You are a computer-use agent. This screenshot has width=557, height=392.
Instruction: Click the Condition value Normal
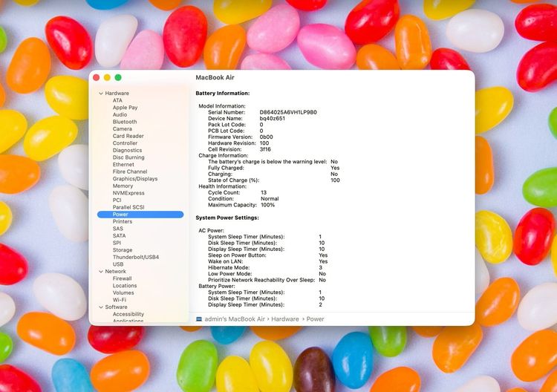270,199
